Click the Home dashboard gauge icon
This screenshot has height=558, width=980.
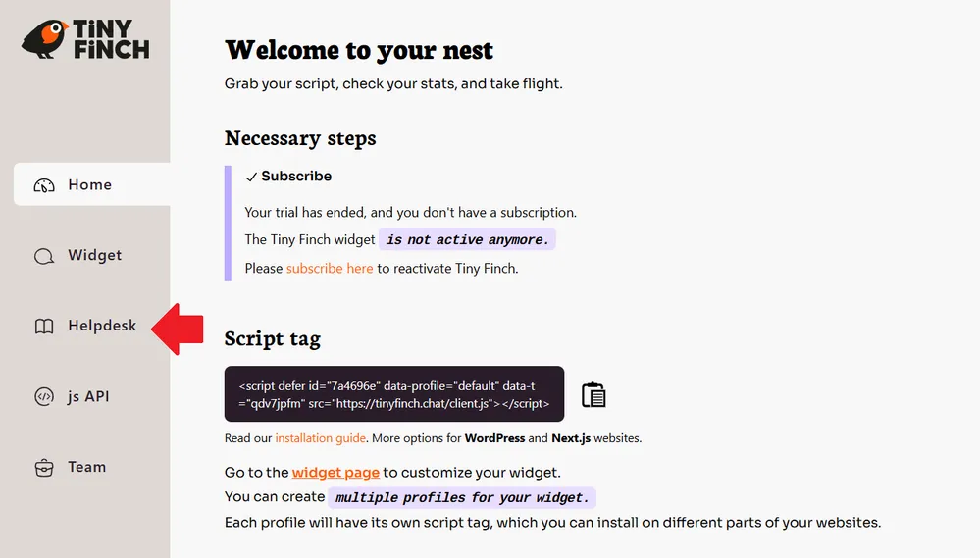point(44,185)
